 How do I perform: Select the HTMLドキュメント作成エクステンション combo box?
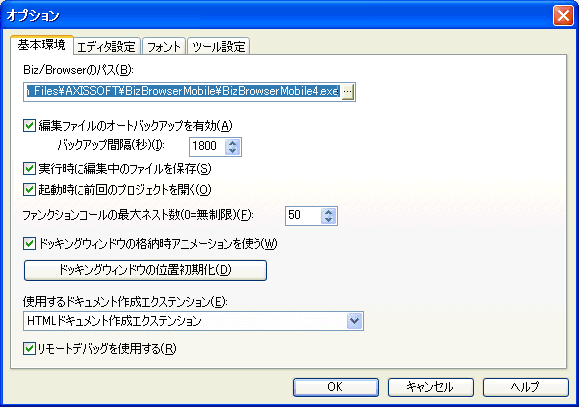tap(193, 321)
